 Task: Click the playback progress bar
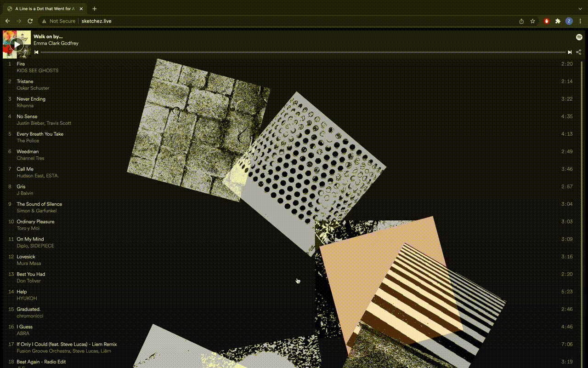click(303, 52)
